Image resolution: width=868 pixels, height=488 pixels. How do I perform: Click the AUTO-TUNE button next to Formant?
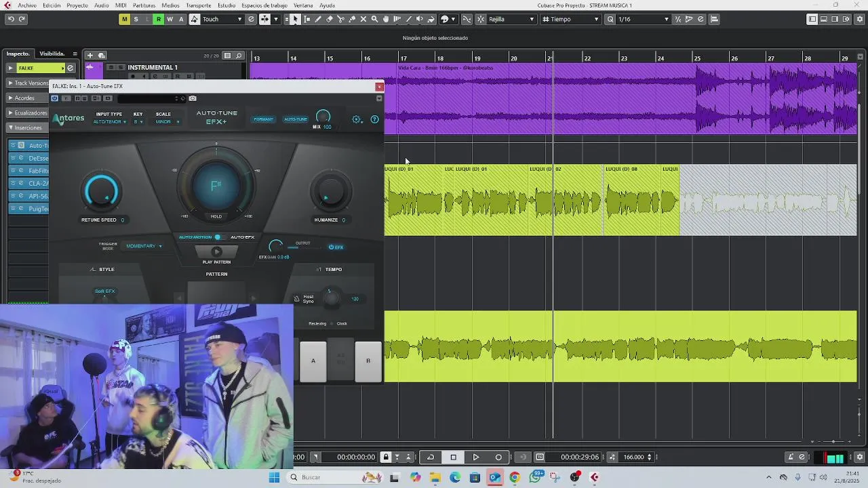click(296, 119)
